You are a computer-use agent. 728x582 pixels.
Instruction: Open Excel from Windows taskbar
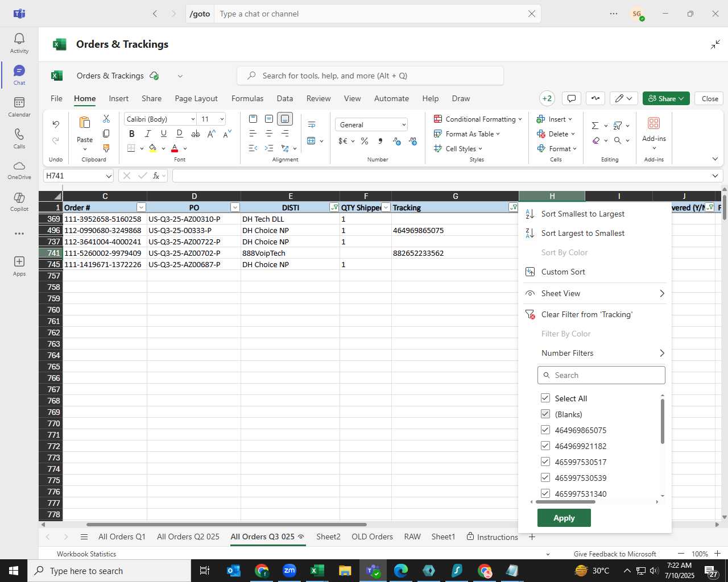click(x=317, y=571)
